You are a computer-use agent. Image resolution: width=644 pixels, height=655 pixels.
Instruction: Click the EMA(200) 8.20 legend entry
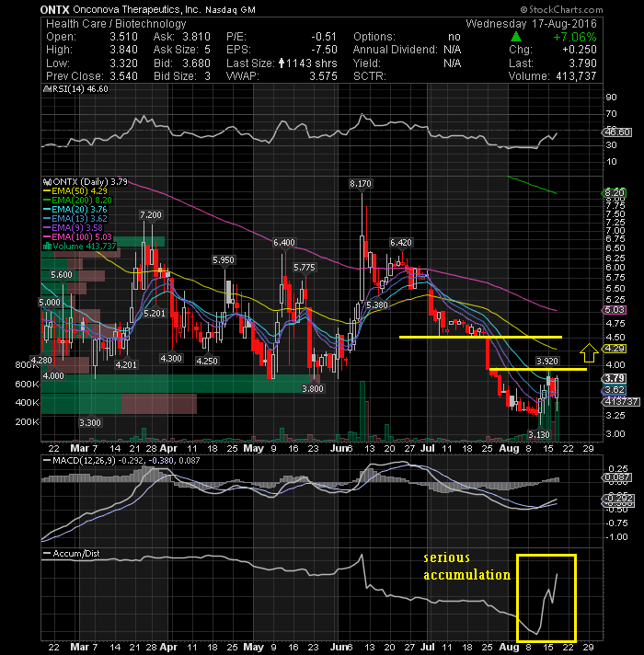click(x=77, y=201)
